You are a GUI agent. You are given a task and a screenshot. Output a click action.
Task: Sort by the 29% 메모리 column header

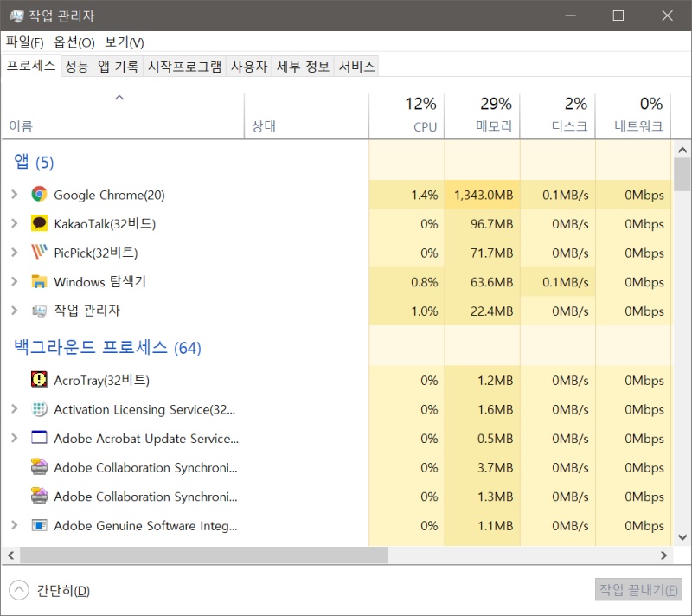(482, 116)
